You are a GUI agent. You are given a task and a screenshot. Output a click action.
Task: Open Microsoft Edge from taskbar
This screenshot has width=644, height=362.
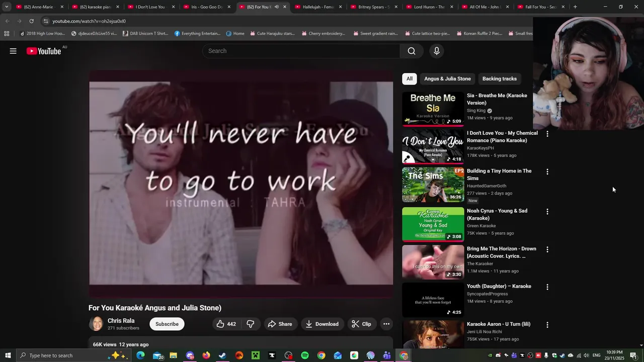coord(140,355)
